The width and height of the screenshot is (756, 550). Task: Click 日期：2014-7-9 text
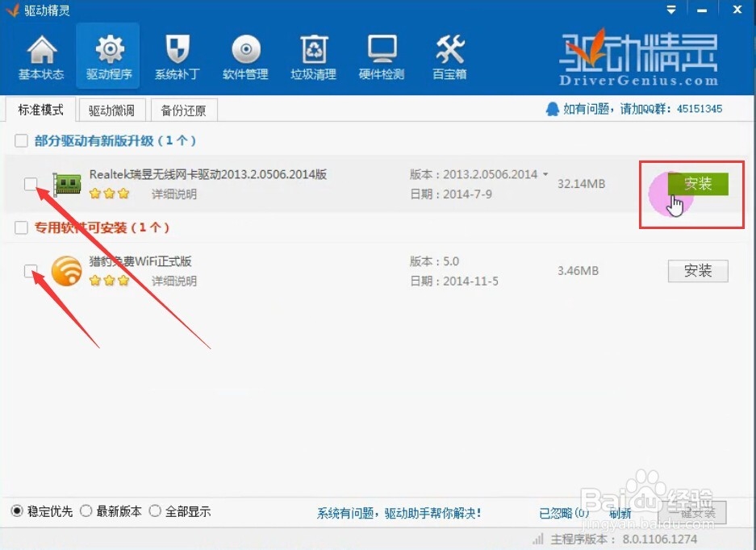pyautogui.click(x=451, y=194)
